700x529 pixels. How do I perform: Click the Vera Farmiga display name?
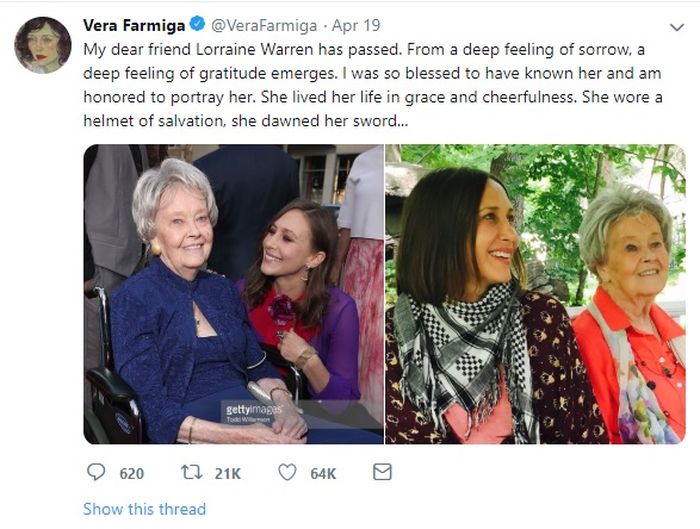click(135, 24)
